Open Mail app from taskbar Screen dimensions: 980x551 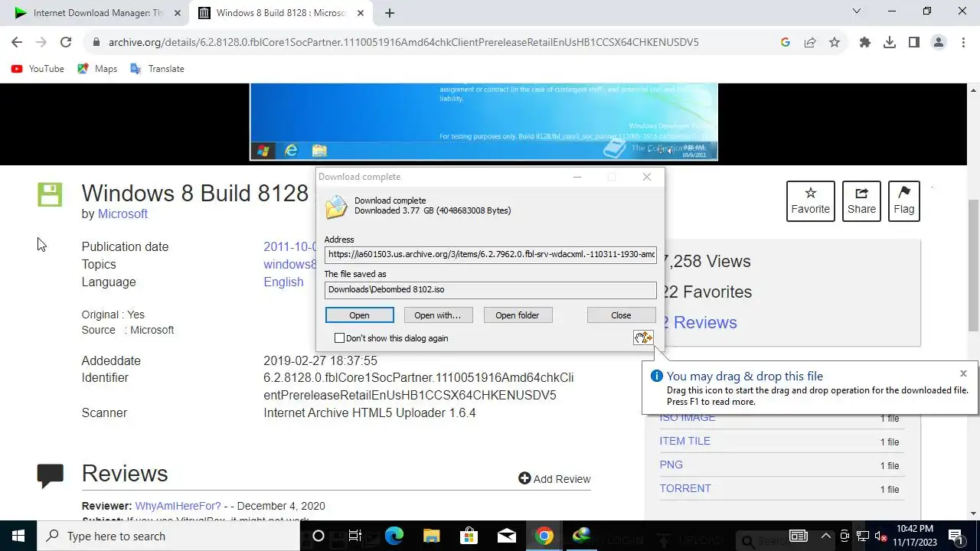pos(506,536)
